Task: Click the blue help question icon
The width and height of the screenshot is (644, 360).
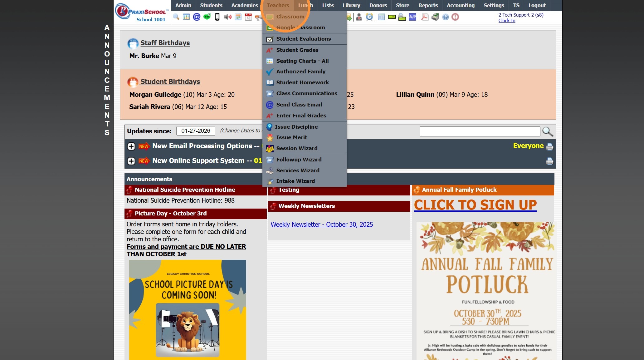Action: point(446,17)
